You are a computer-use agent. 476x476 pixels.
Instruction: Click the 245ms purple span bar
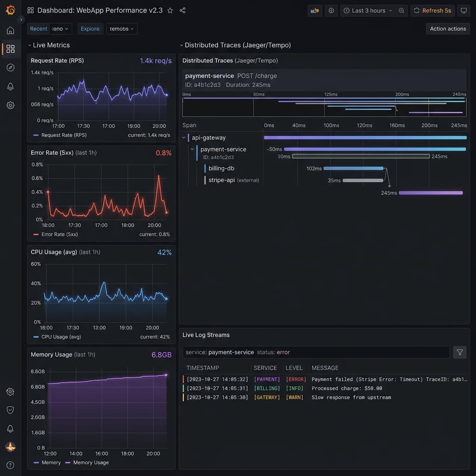431,193
